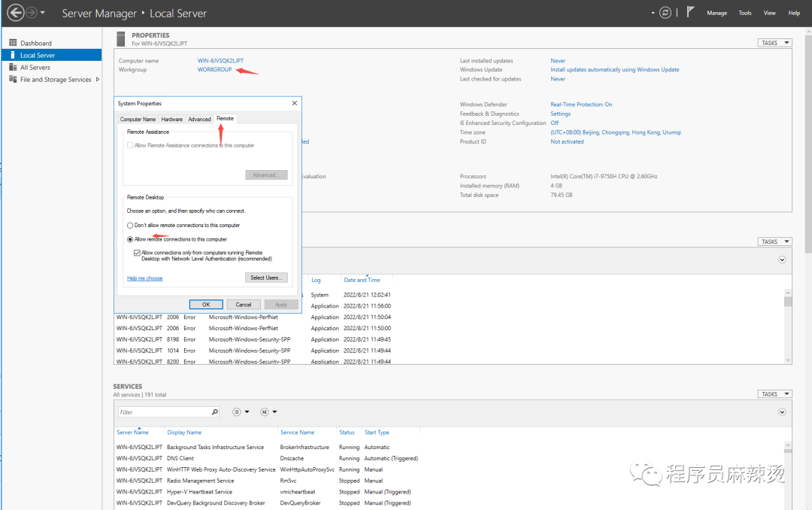Open the Events TASKS dropdown
This screenshot has width=812, height=510.
774,241
